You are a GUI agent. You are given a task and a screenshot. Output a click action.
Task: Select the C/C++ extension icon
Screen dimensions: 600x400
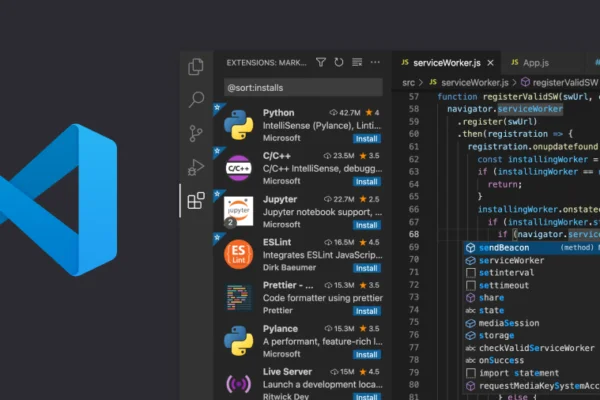coord(238,168)
